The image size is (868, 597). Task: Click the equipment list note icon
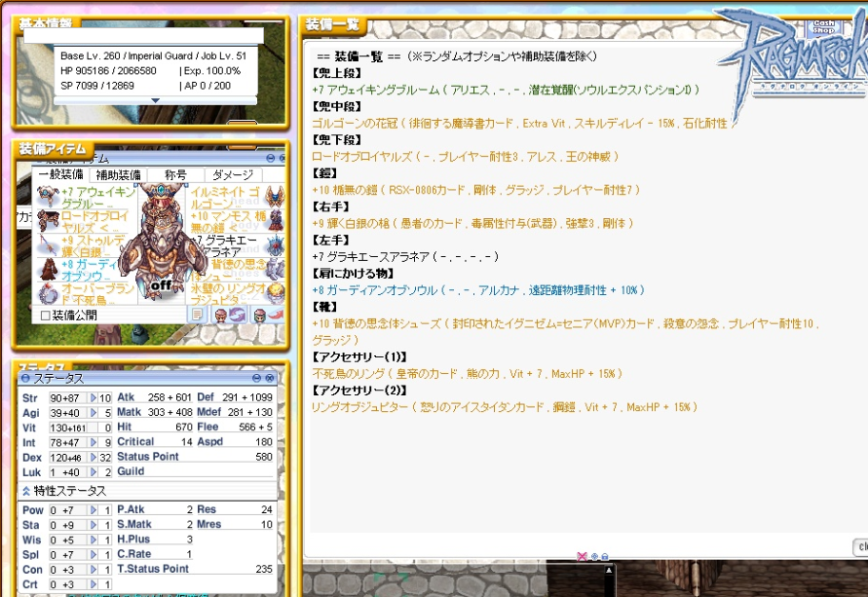pos(198,315)
